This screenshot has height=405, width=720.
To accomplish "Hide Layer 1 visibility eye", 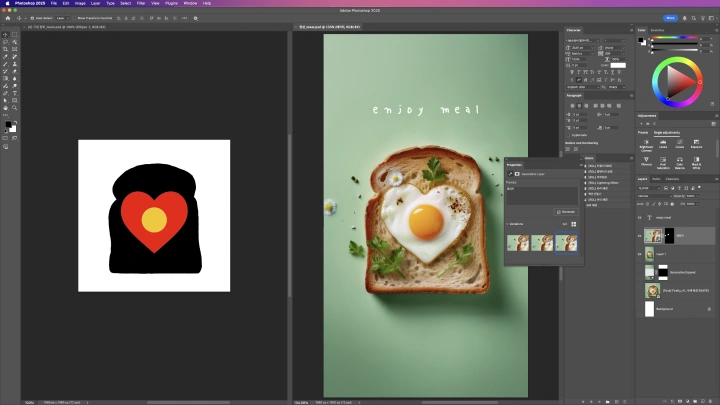I will click(640, 254).
